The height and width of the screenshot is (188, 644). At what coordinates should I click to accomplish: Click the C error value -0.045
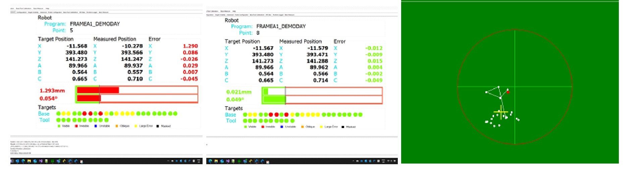coord(190,79)
